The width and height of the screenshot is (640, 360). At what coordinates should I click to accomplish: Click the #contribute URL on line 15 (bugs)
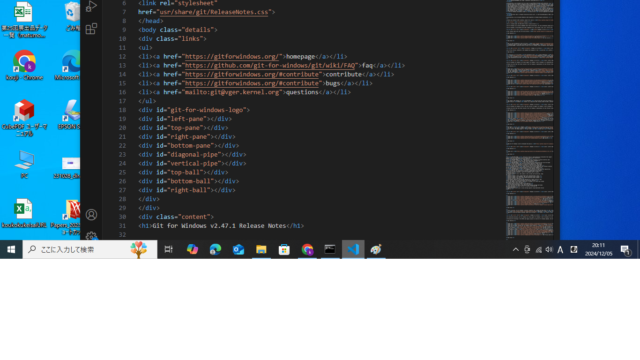[251, 83]
